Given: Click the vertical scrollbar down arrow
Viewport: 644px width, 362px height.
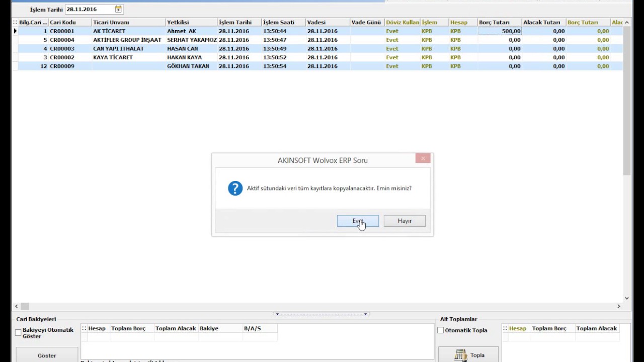Looking at the screenshot, I should click(627, 298).
